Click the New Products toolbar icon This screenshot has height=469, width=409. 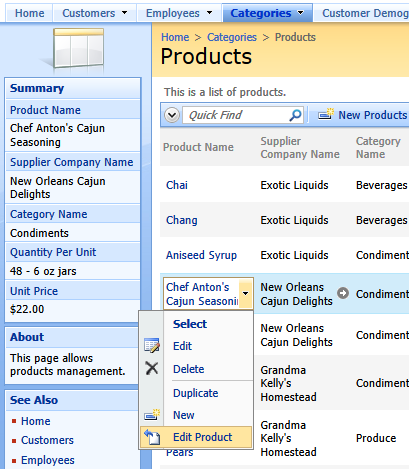[326, 114]
